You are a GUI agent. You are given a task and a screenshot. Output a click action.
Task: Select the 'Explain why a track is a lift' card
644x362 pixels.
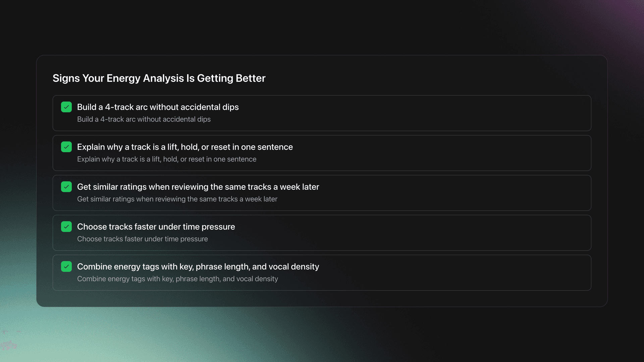322,153
